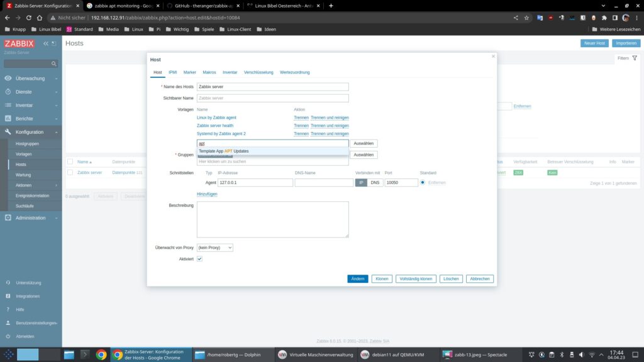Open Überwachung monitoring menu

pos(30,79)
